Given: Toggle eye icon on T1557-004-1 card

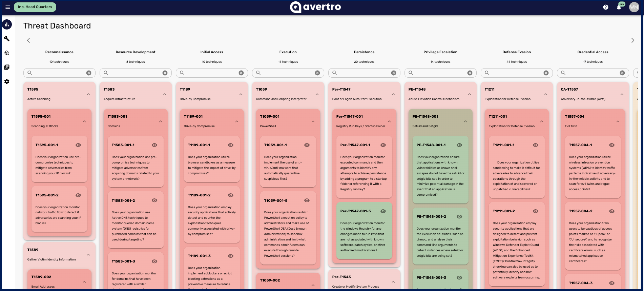Looking at the screenshot, I should [612, 145].
